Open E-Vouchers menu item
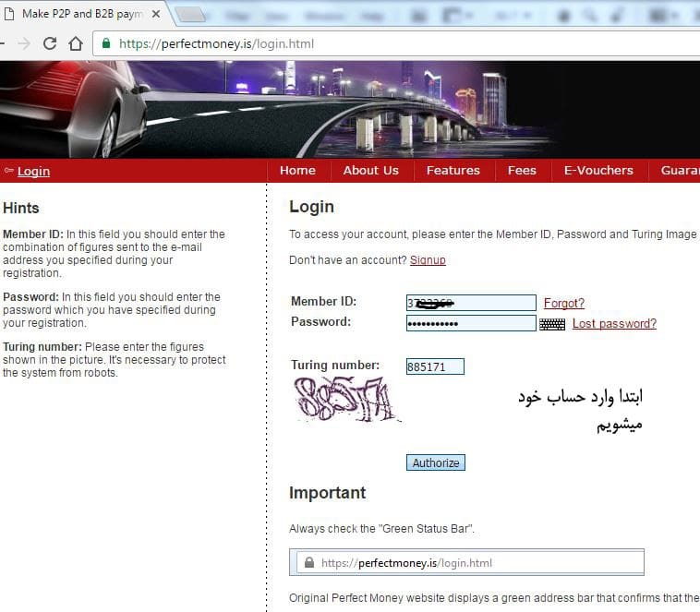Image resolution: width=700 pixels, height=612 pixels. (598, 170)
